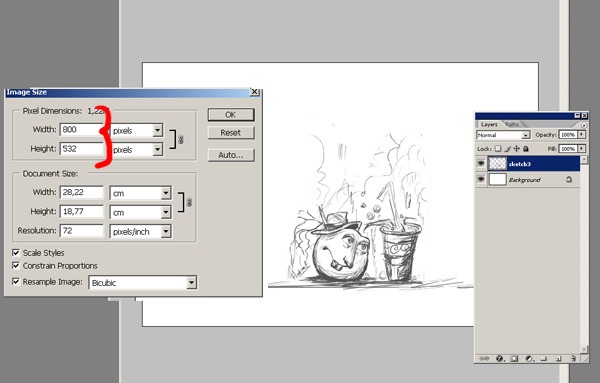The image size is (600, 383).
Task: Open the Bicubic resample method dropdown
Action: tap(191, 283)
